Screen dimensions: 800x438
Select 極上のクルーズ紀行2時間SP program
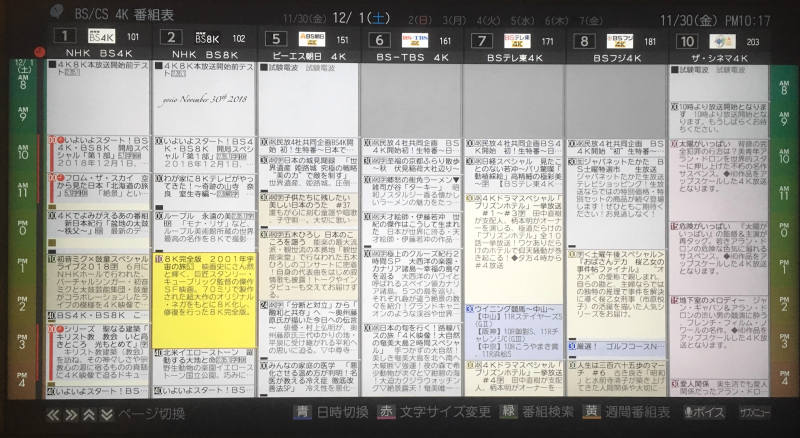tap(412, 284)
